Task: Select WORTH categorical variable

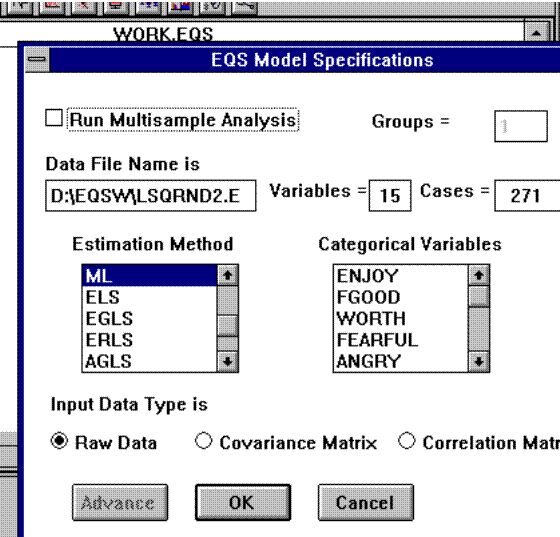Action: click(x=401, y=318)
